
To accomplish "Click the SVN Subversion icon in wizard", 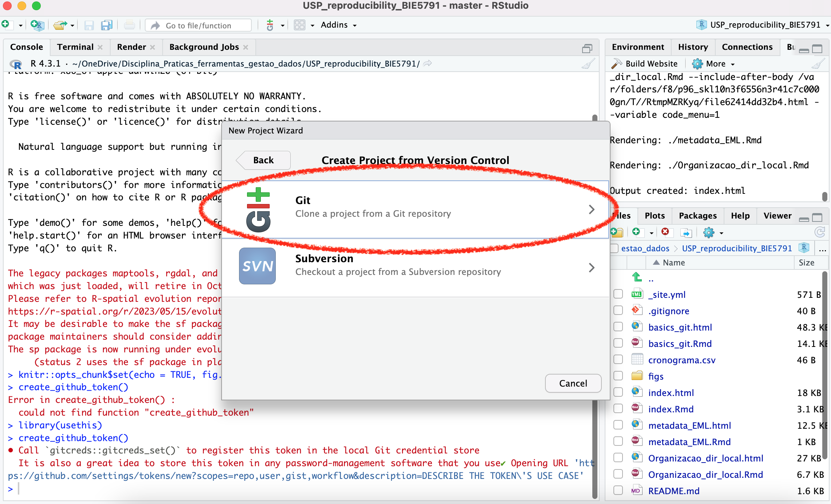I will 257,266.
